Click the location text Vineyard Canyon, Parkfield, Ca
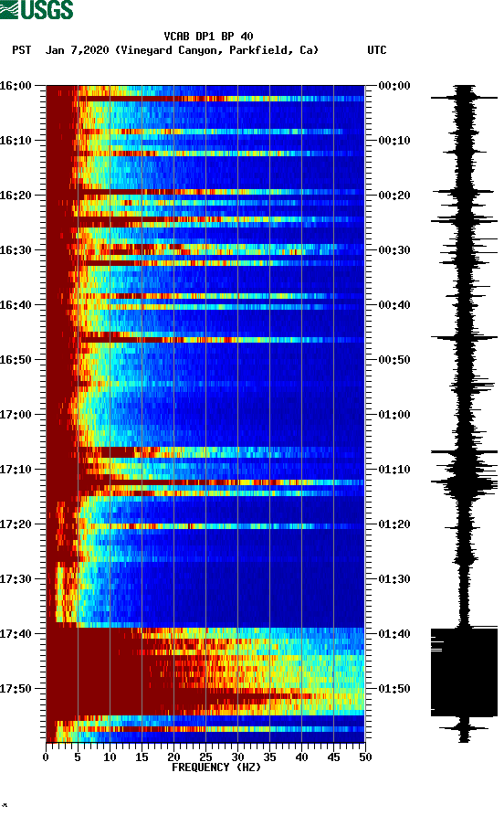The width and height of the screenshot is (504, 815). click(216, 50)
